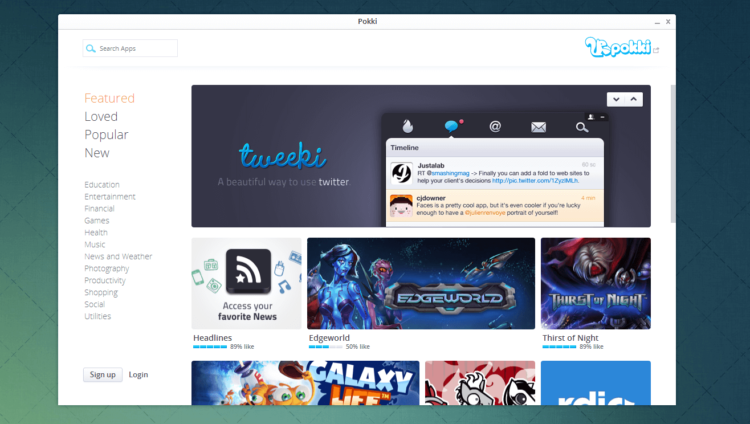Click the magnifier search icon in Tweeki banner
The image size is (750, 424).
582,127
